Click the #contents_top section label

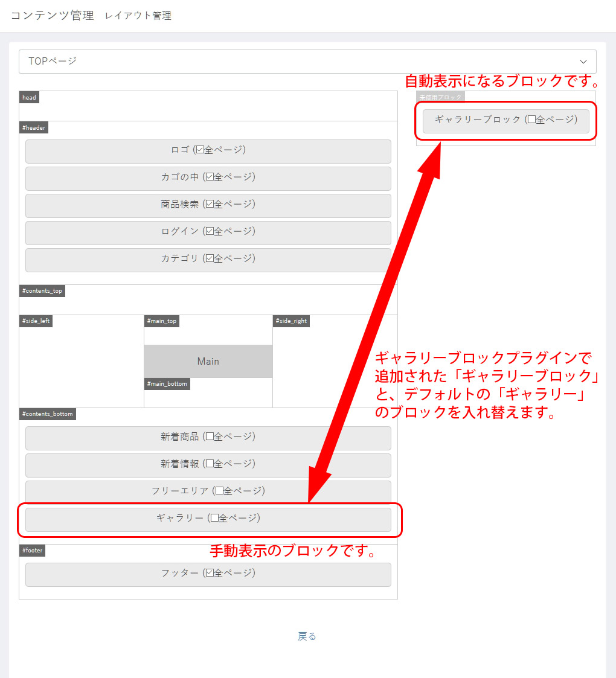pyautogui.click(x=42, y=290)
